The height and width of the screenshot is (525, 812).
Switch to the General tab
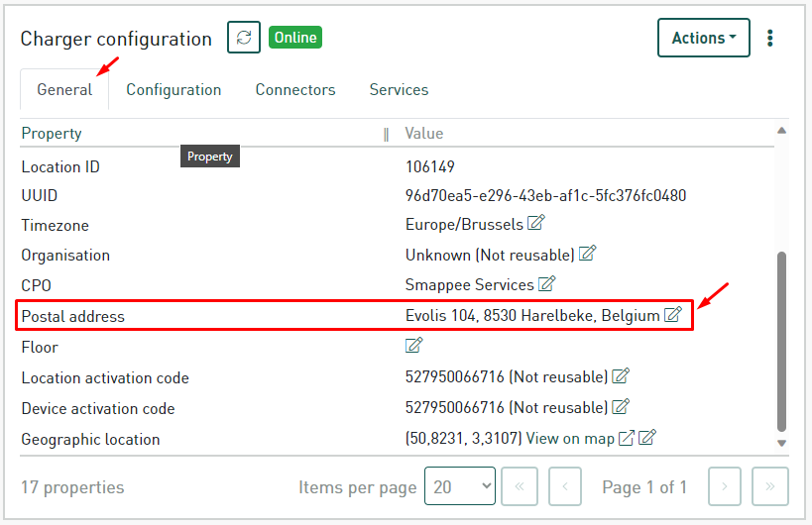coord(64,89)
